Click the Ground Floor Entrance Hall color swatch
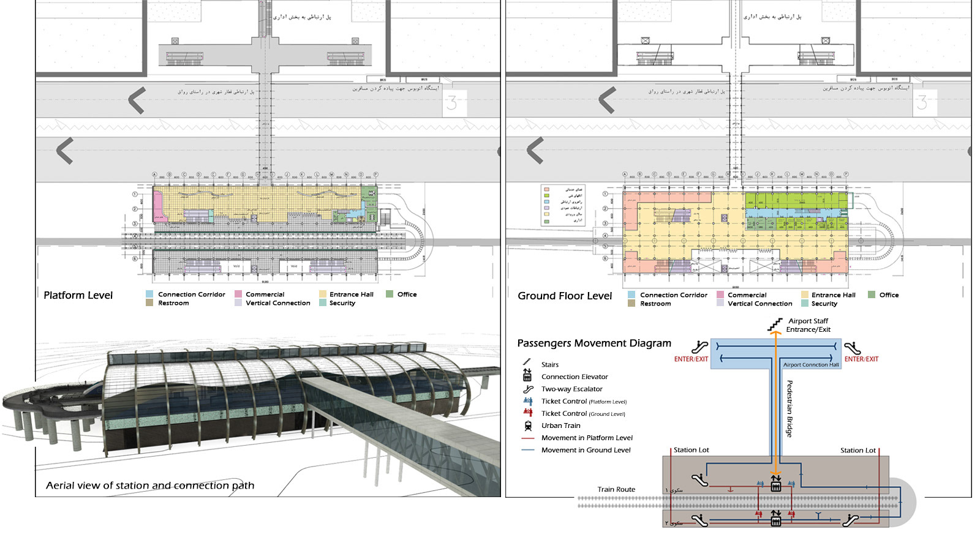Screen dimensions: 980x551 (805, 294)
